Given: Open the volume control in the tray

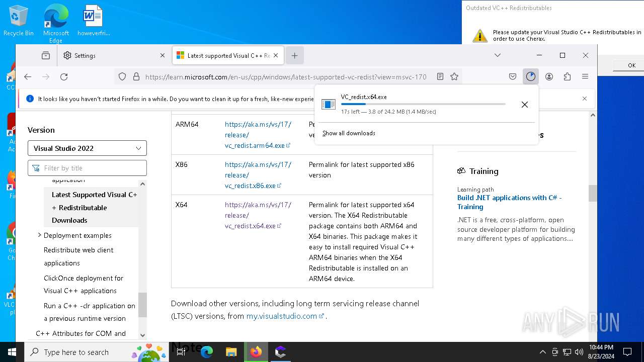Looking at the screenshot, I should click(x=579, y=352).
